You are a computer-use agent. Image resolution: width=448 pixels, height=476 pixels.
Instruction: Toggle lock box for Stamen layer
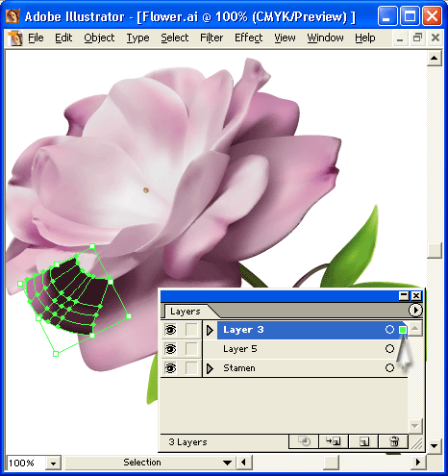point(191,368)
